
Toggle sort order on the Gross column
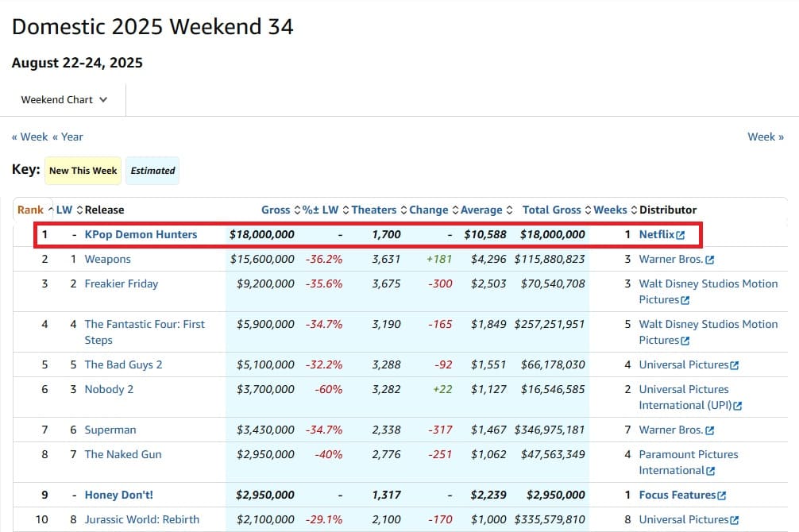pyautogui.click(x=298, y=210)
